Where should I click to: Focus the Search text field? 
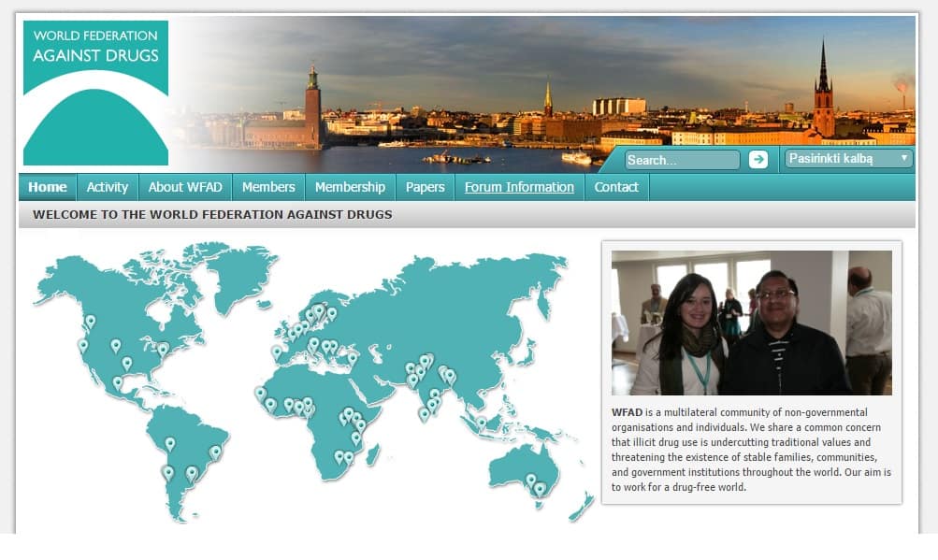[x=683, y=160]
